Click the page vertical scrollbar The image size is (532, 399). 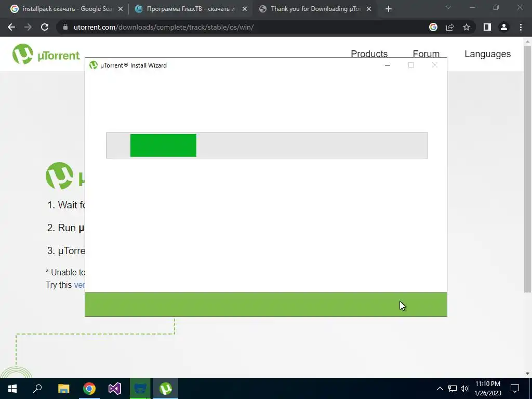pos(527,169)
